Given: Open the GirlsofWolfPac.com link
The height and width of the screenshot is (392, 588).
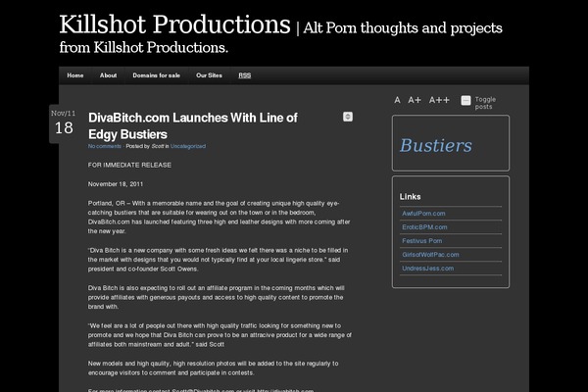Looking at the screenshot, I should click(x=430, y=255).
